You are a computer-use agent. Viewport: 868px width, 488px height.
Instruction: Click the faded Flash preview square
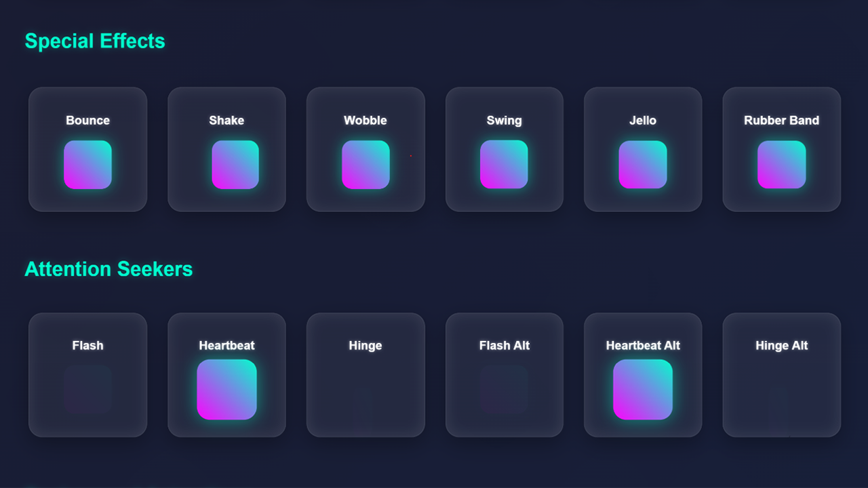(87, 390)
